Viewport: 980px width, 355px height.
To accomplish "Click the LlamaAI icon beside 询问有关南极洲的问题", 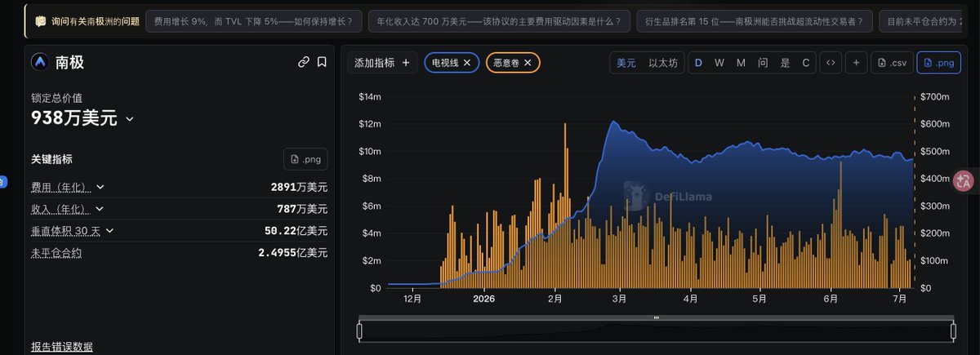I will (40, 20).
